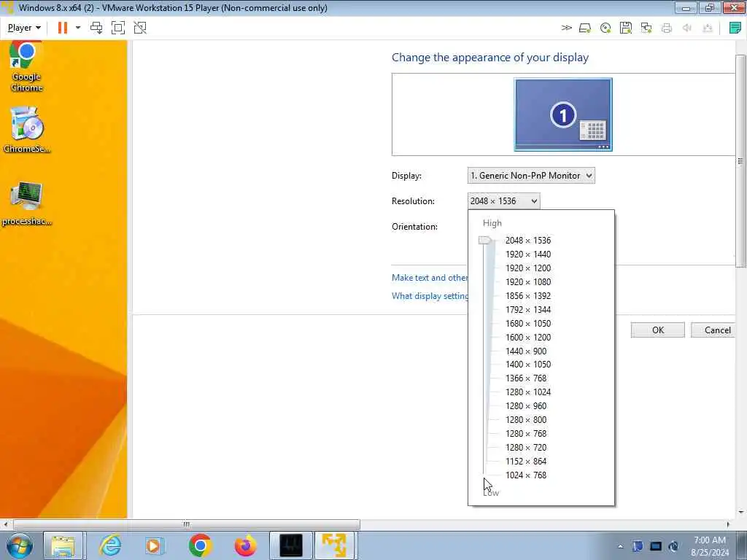Choose 1280 × 768 resolution
This screenshot has height=560, width=747.
(526, 433)
